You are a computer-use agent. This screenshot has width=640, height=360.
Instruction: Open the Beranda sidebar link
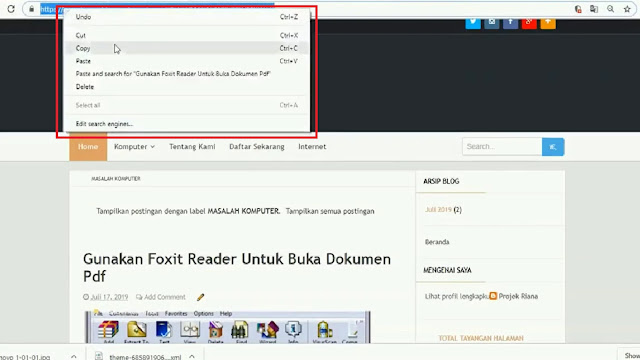pyautogui.click(x=437, y=242)
